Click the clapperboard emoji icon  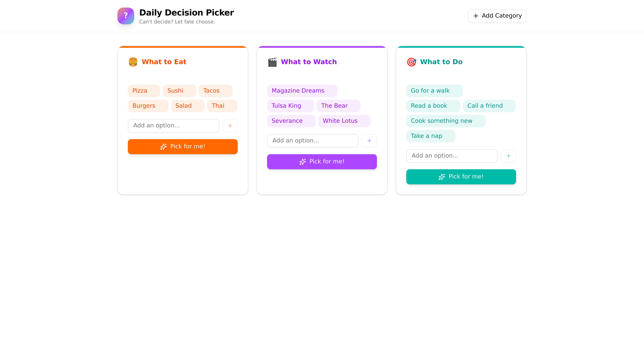click(272, 62)
